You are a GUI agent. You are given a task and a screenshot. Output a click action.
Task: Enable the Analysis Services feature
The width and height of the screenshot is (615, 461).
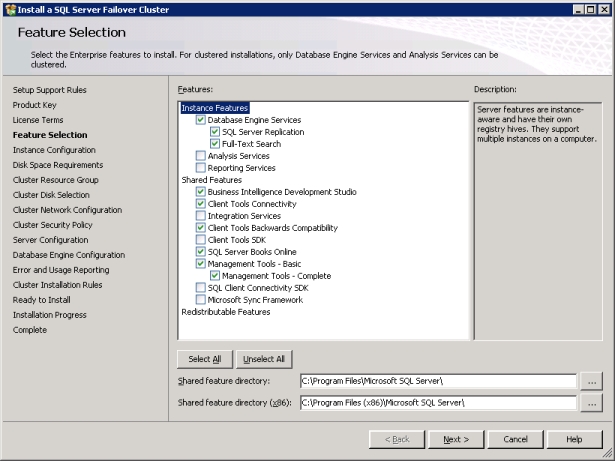pyautogui.click(x=202, y=156)
